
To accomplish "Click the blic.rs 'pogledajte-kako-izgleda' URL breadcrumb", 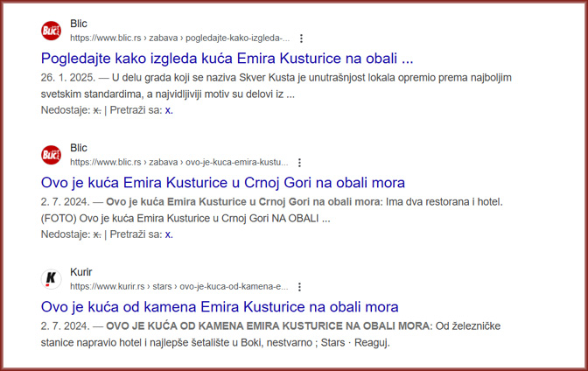I will click(x=179, y=39).
